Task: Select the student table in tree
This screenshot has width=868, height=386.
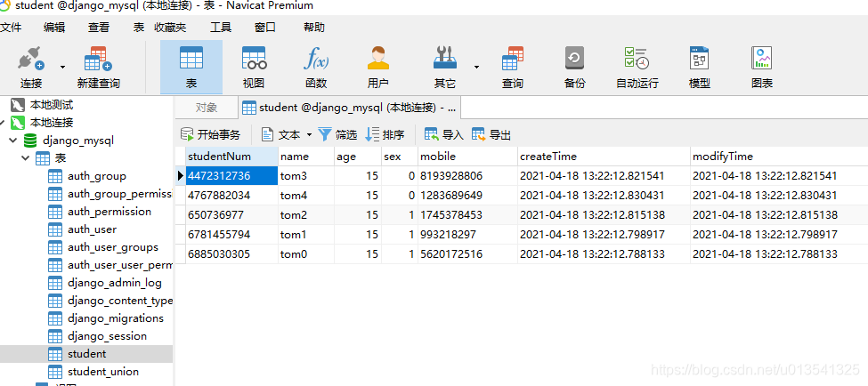Action: coord(86,354)
